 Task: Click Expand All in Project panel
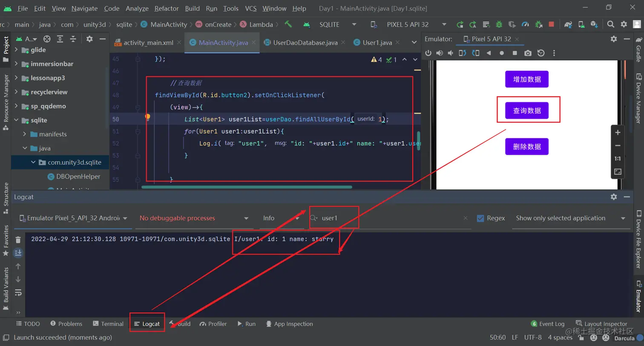click(60, 39)
